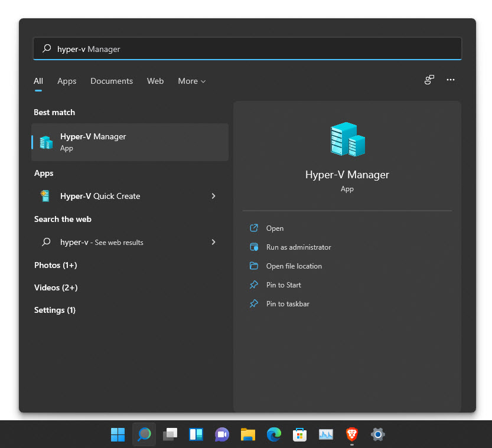
Task: Open the Settings (1) results category
Action: (55, 310)
